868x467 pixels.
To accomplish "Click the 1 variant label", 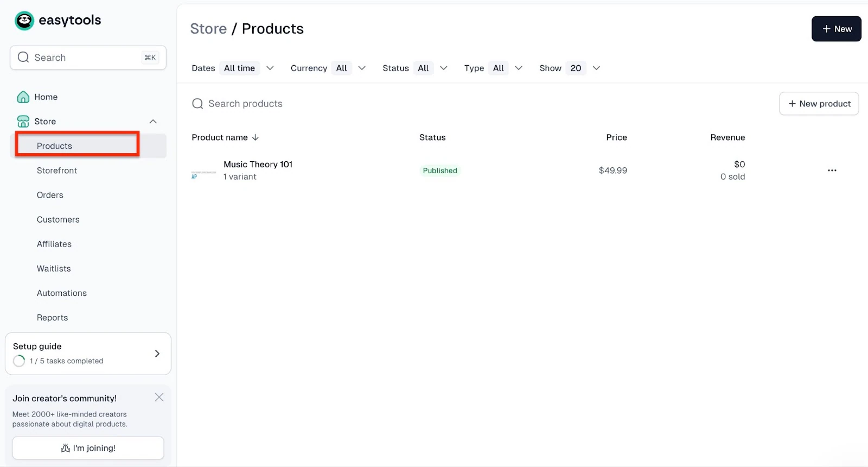I will point(240,176).
